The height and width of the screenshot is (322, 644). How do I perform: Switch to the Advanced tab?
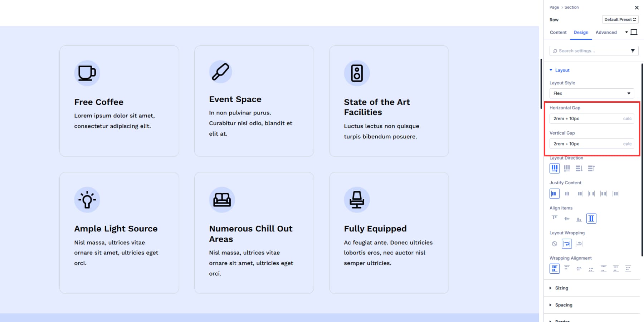click(x=606, y=32)
